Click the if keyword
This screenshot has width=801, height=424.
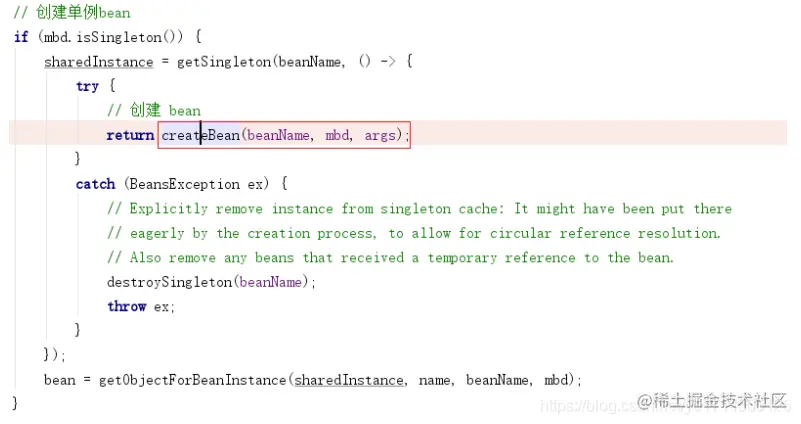tap(21, 37)
